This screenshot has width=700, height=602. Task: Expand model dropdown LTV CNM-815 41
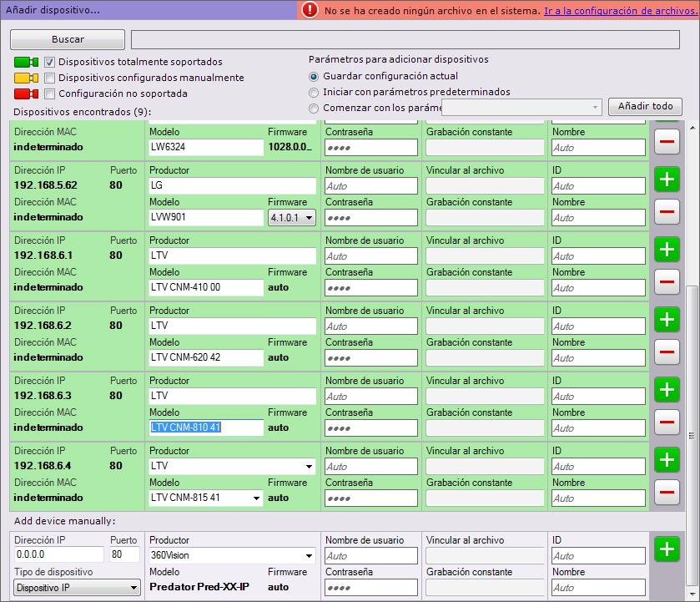(256, 498)
